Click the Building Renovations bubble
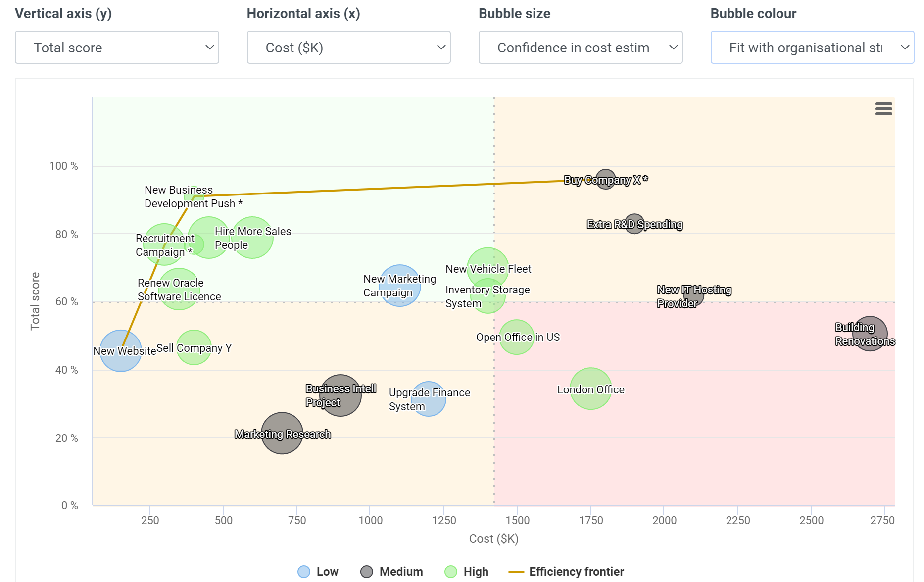This screenshot has width=924, height=582. 870,334
